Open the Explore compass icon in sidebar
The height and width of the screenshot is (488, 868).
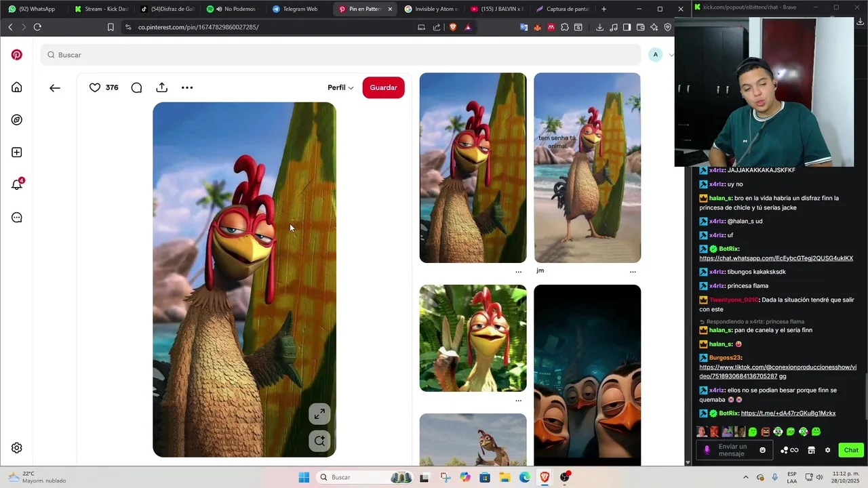[17, 120]
